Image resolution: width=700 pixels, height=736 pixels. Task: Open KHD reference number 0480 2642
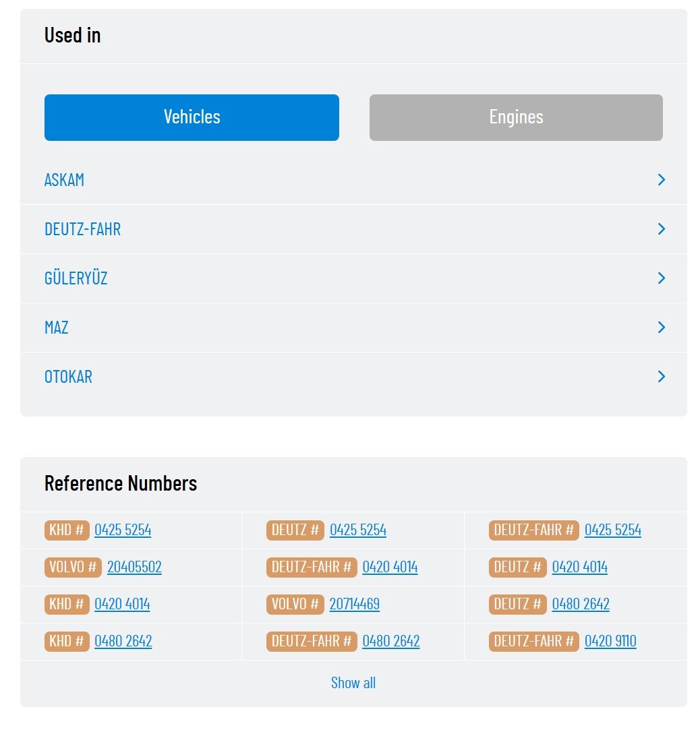(x=123, y=641)
